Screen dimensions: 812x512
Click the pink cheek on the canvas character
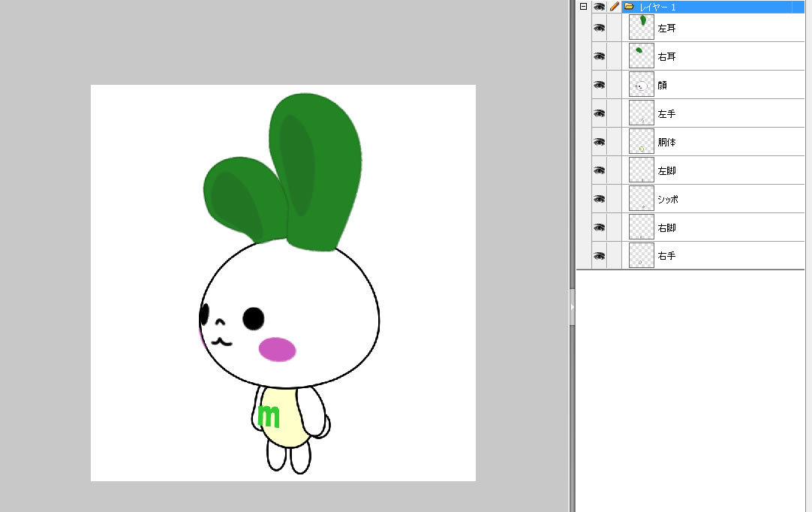278,349
